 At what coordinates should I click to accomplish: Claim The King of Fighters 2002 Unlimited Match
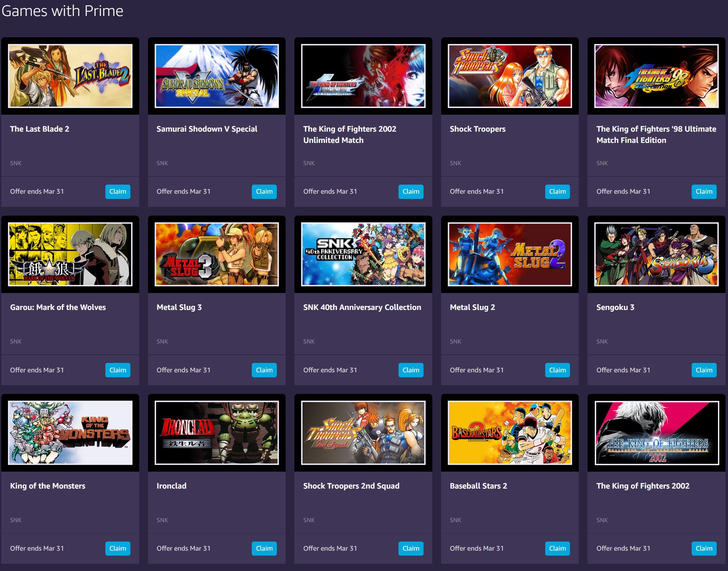pyautogui.click(x=411, y=191)
